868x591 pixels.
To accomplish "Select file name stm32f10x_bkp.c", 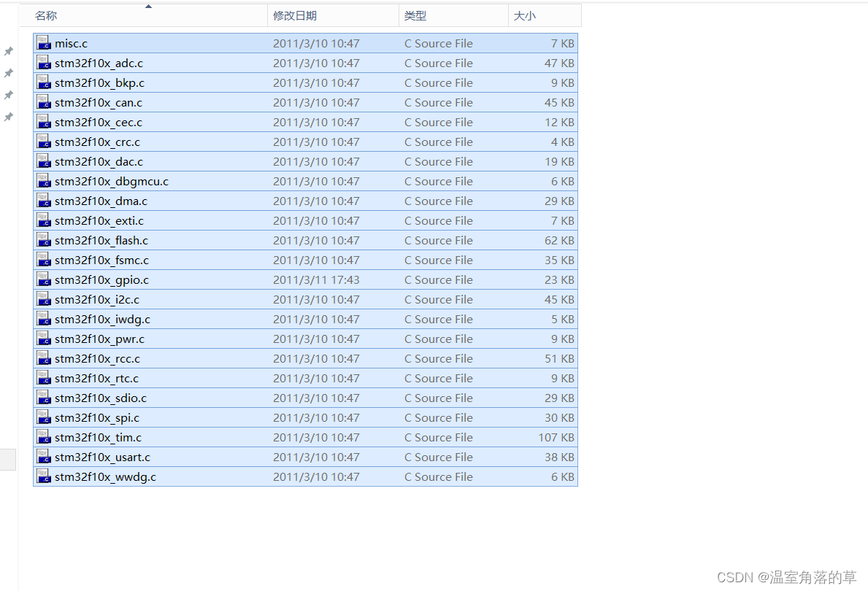I will coord(99,83).
